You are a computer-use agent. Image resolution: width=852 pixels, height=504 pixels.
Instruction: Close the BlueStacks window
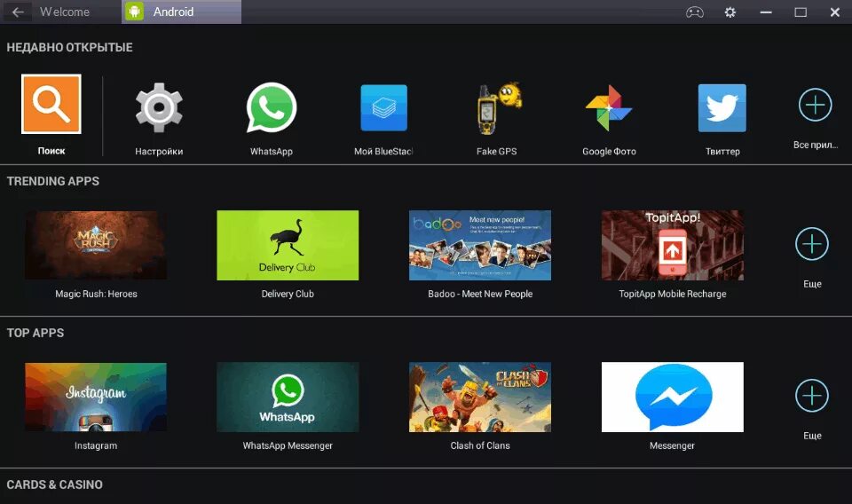(834, 12)
